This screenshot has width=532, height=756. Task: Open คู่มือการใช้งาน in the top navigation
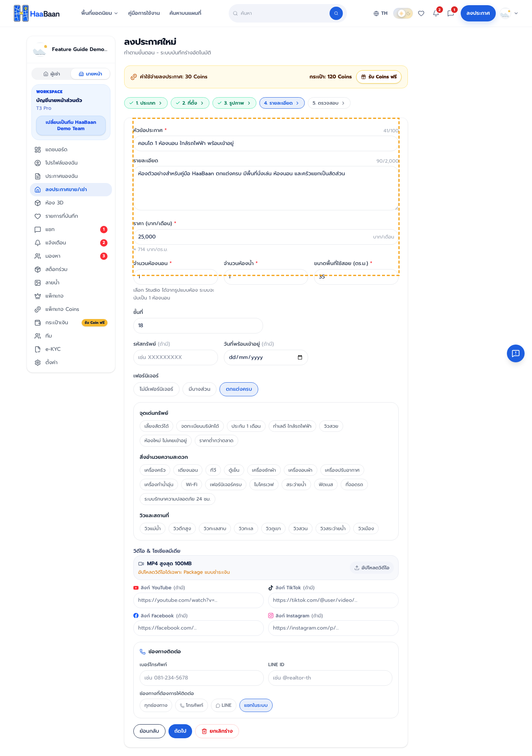point(144,13)
